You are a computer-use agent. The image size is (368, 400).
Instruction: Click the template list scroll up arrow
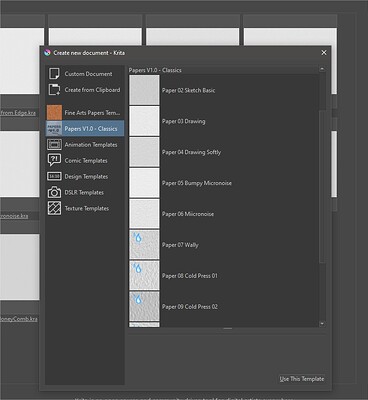tap(322, 69)
